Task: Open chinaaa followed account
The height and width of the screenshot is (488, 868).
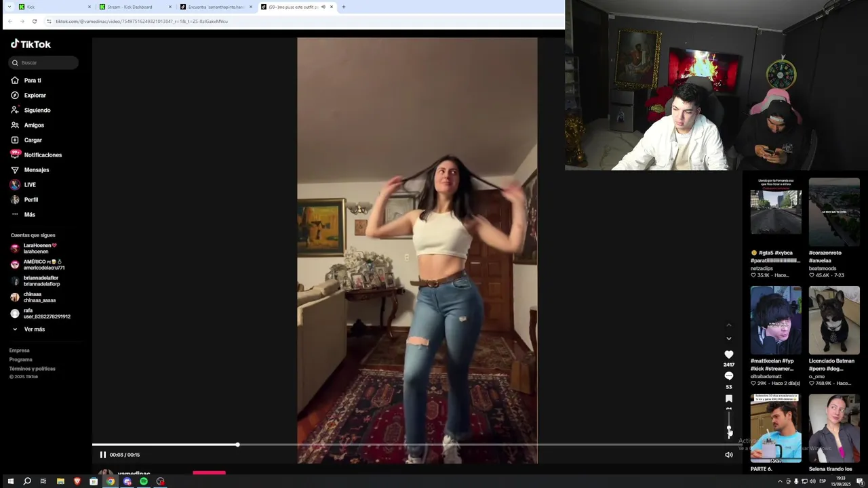Action: [39, 297]
